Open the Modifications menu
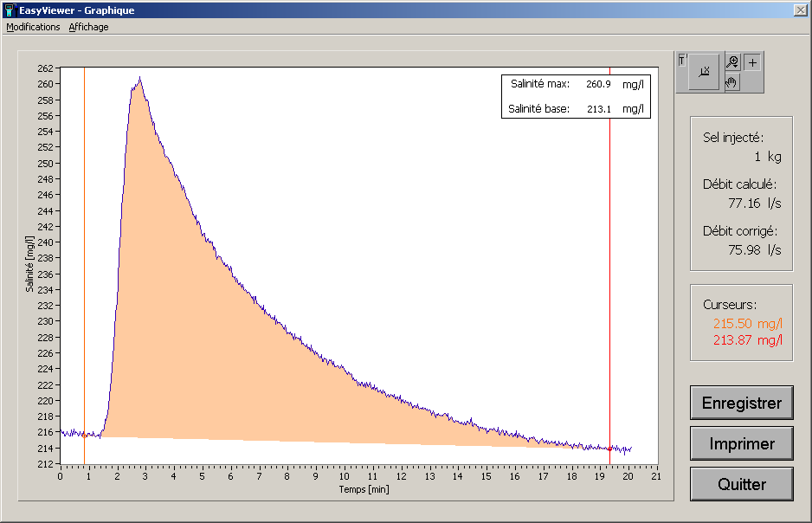Viewport: 812px width, 523px height. point(33,27)
